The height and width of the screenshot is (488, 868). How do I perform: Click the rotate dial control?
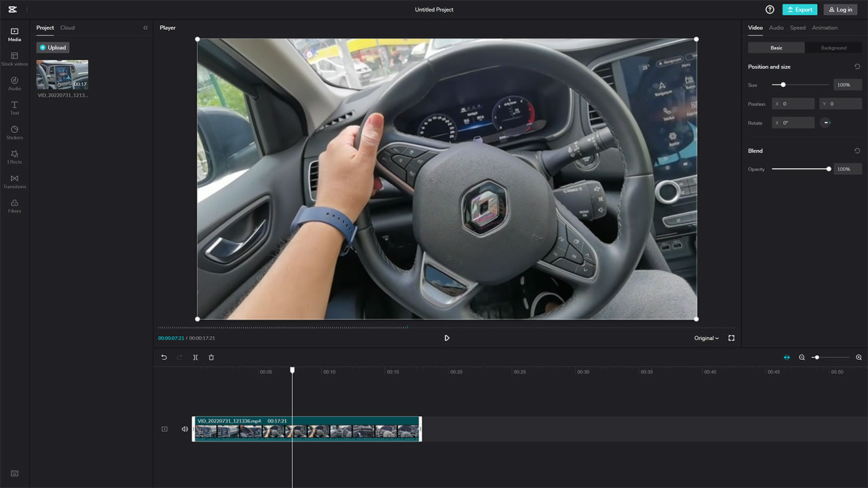(825, 123)
